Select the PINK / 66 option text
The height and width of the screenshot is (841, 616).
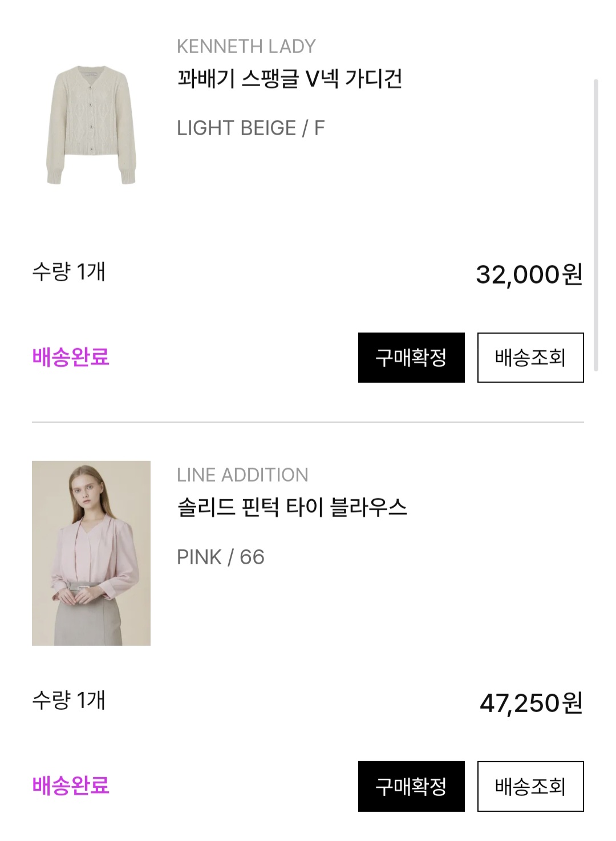point(221,557)
